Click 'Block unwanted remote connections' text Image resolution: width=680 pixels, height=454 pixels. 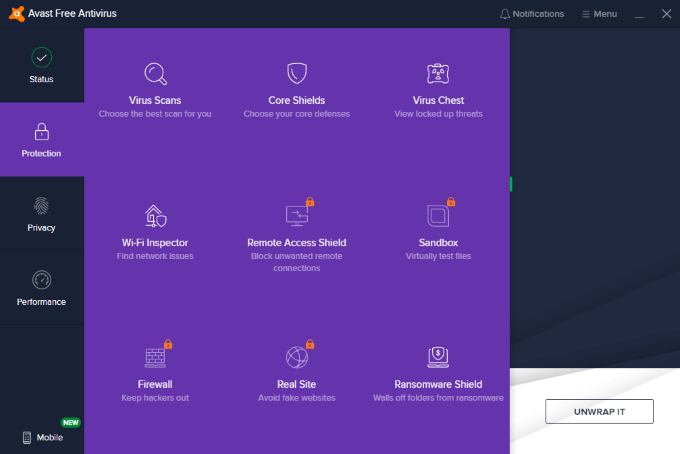[x=297, y=262]
